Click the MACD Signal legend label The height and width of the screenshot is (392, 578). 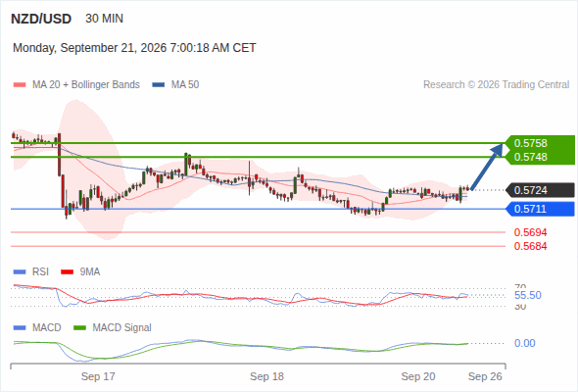coord(122,328)
